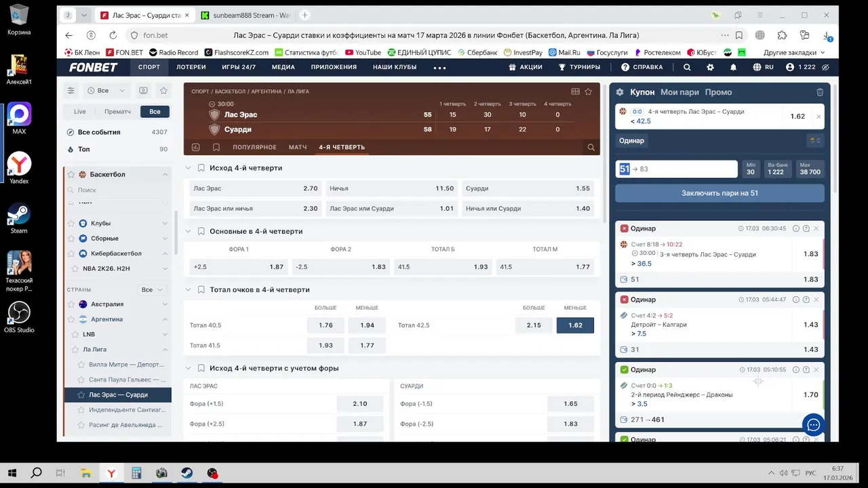
Task: Open site search in the top bar
Action: [x=687, y=67]
